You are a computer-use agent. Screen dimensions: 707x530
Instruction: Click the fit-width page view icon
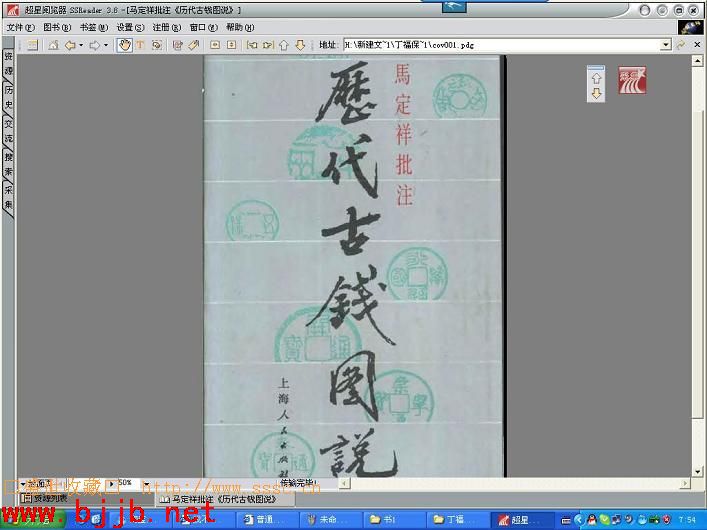pos(215,45)
